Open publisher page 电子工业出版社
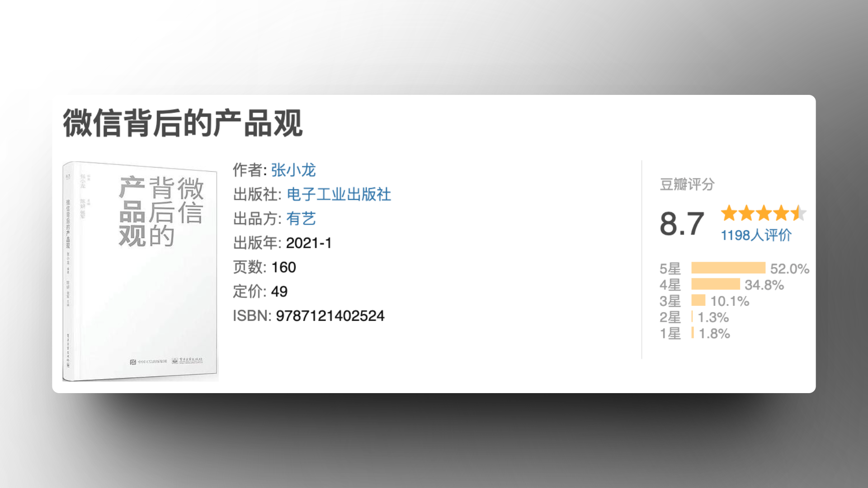Screen dimensions: 868x488 [x=340, y=195]
